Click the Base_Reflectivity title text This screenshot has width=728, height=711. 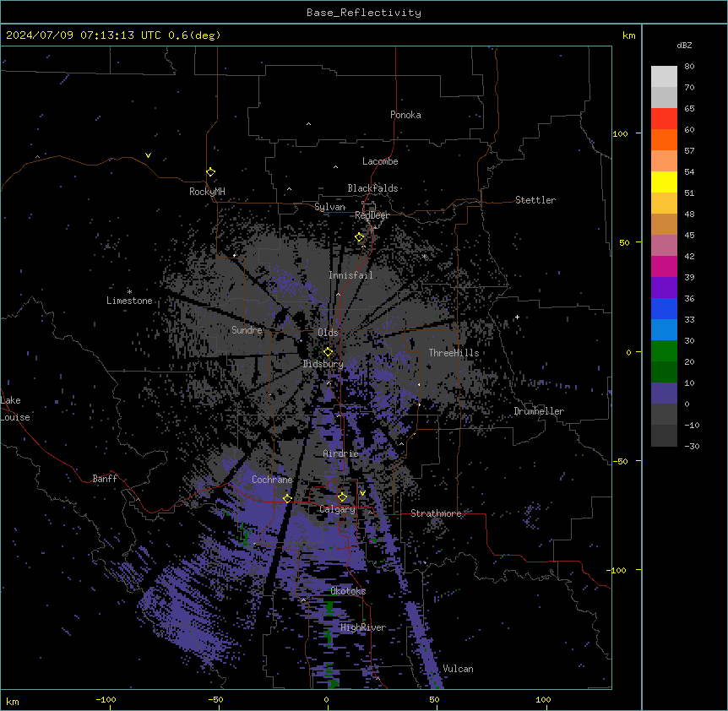tap(364, 13)
